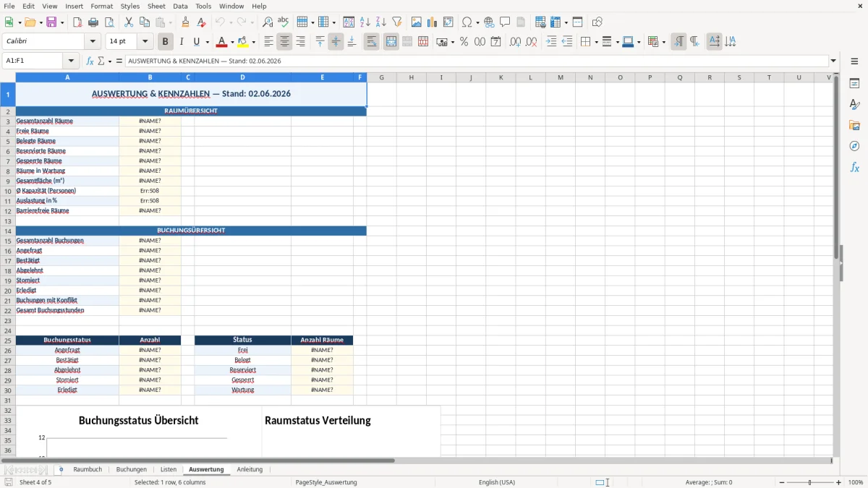Apply the red font color swatch

coord(221,42)
